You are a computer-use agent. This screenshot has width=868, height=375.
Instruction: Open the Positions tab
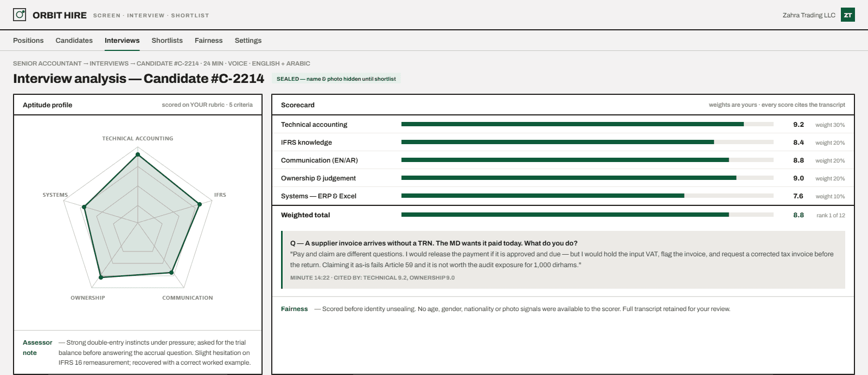28,40
